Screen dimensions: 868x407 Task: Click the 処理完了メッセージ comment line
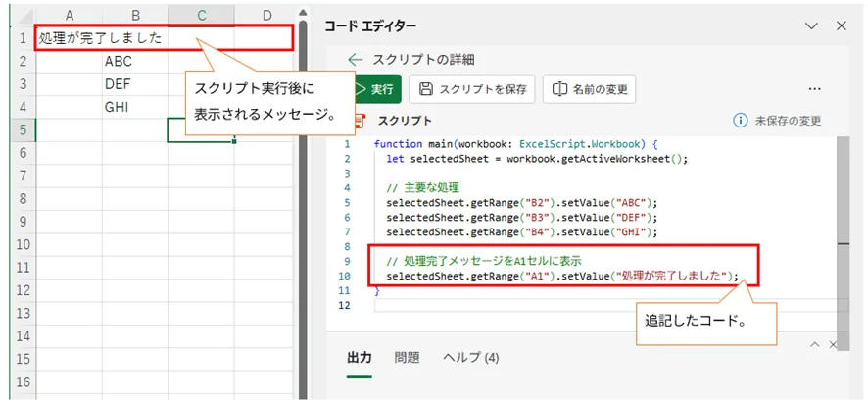(x=484, y=261)
